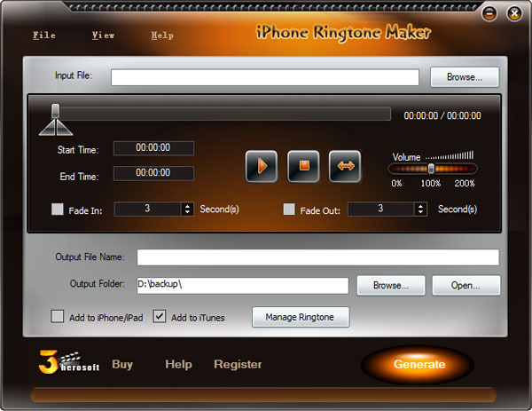Uncheck Add to iTunes option
The width and height of the screenshot is (532, 411).
click(x=160, y=316)
